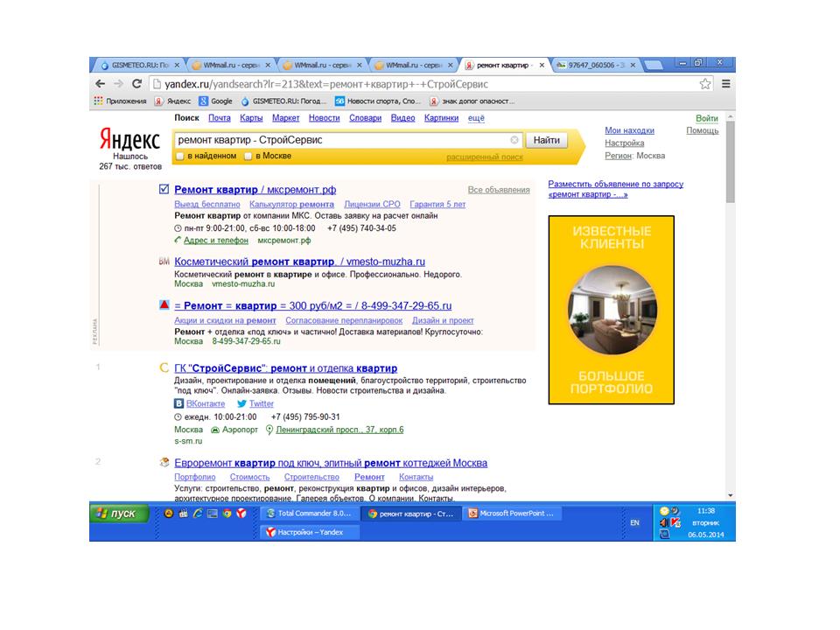Open the Калькулятор ремонта sitelink
This screenshot has height=630, width=840.
291,204
